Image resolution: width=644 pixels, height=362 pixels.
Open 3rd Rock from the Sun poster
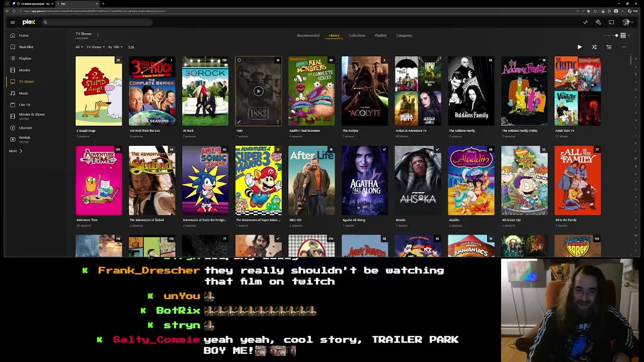pyautogui.click(x=152, y=91)
